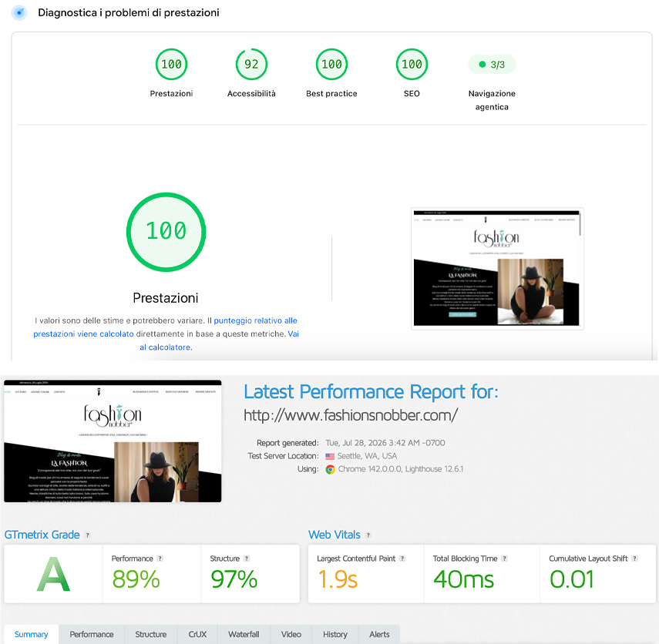Follow the 'Vai al calcolatore' link
This screenshot has width=659, height=644.
point(220,340)
